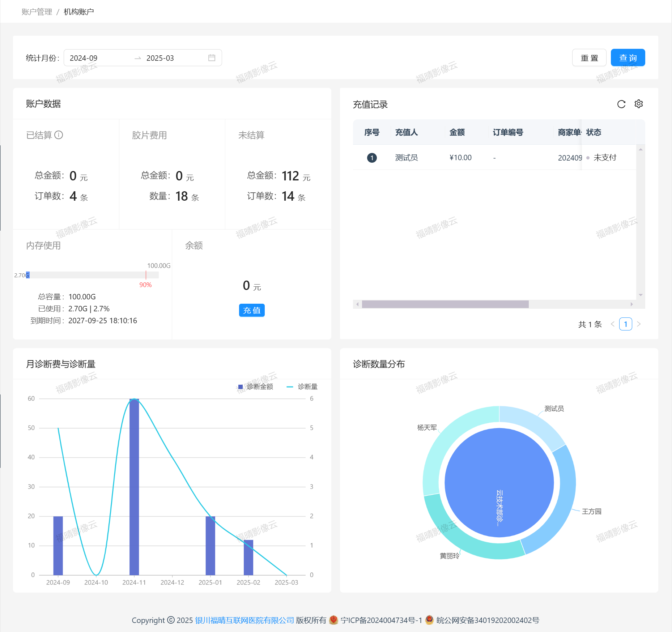Click the 充值 recharge button

click(x=252, y=310)
